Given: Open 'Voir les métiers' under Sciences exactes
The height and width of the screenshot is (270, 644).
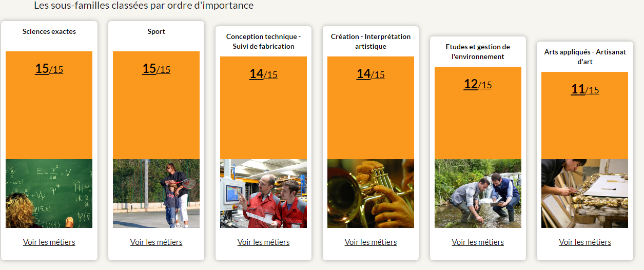Looking at the screenshot, I should (49, 242).
